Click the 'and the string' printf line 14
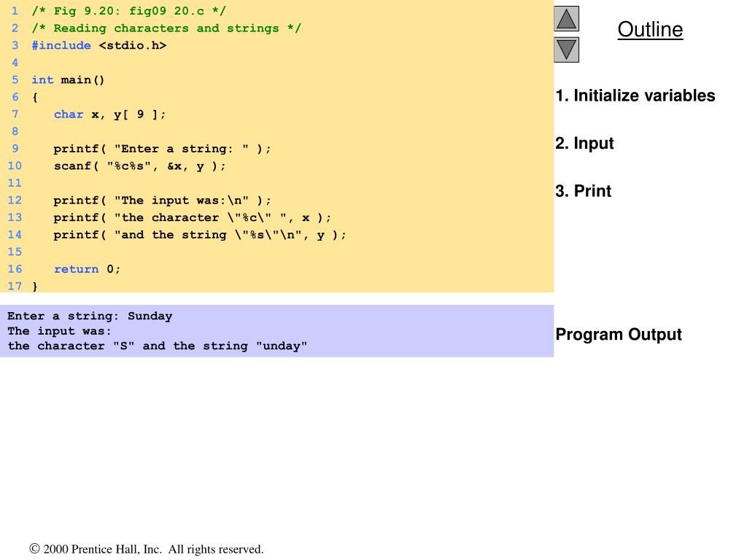 [x=200, y=235]
